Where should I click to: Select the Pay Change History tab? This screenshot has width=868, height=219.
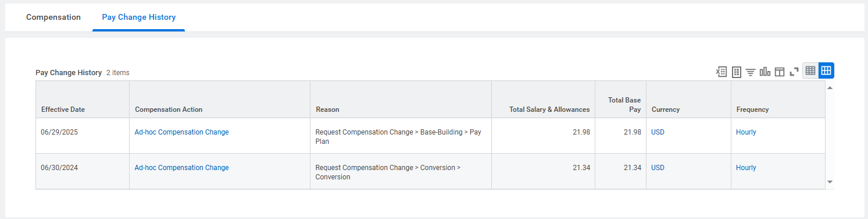(139, 17)
